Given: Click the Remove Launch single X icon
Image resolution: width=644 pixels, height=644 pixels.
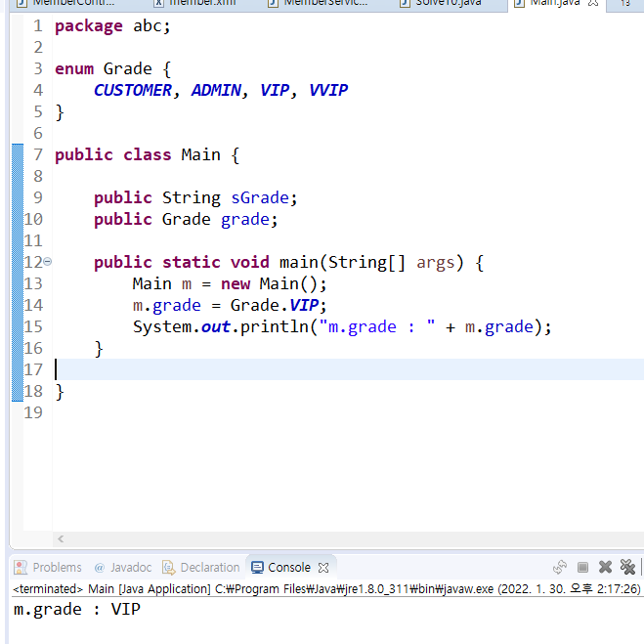Looking at the screenshot, I should click(605, 567).
